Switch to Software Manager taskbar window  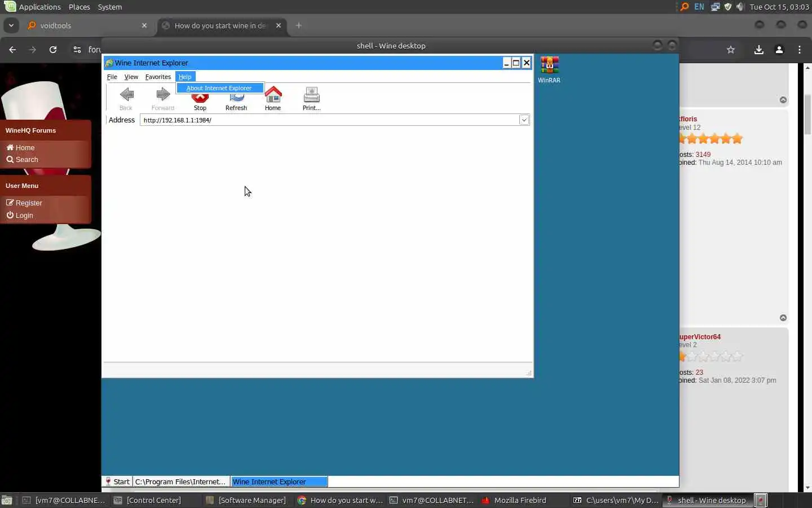point(246,500)
